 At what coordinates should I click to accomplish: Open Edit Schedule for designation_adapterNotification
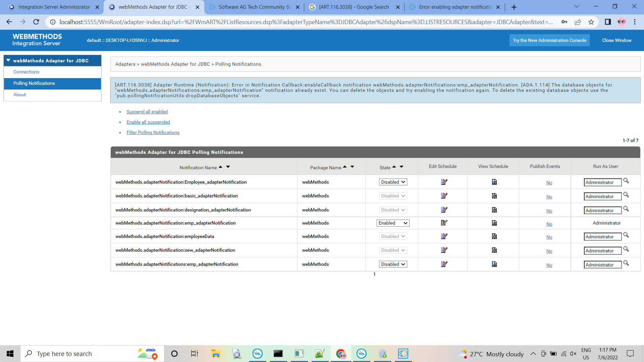(444, 210)
